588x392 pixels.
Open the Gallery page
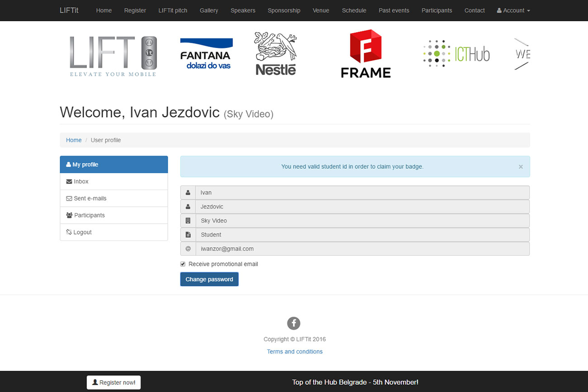point(209,10)
